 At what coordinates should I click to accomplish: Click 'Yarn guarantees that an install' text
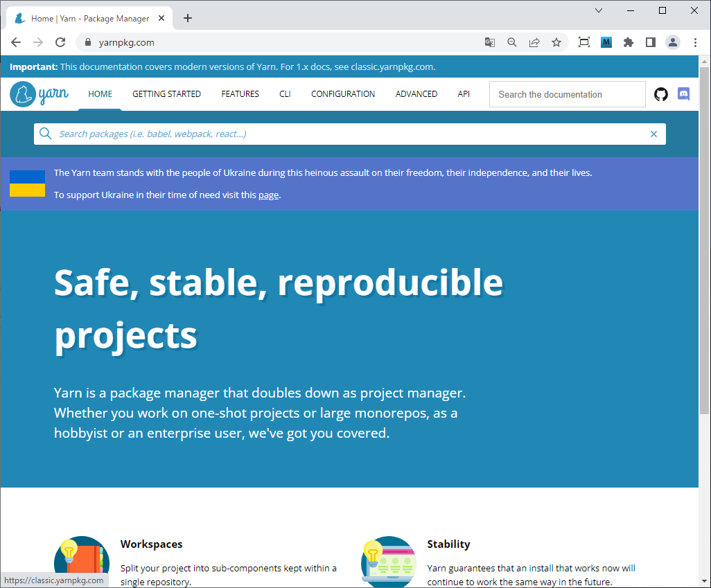(531, 575)
